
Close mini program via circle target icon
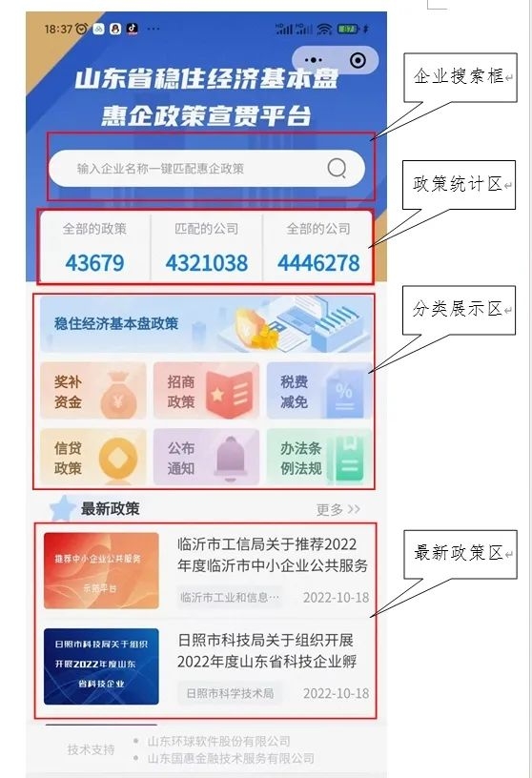(358, 60)
